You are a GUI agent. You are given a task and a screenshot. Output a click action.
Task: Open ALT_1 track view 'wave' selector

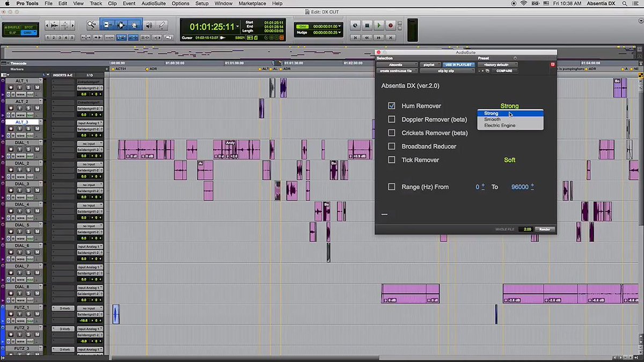(x=21, y=94)
